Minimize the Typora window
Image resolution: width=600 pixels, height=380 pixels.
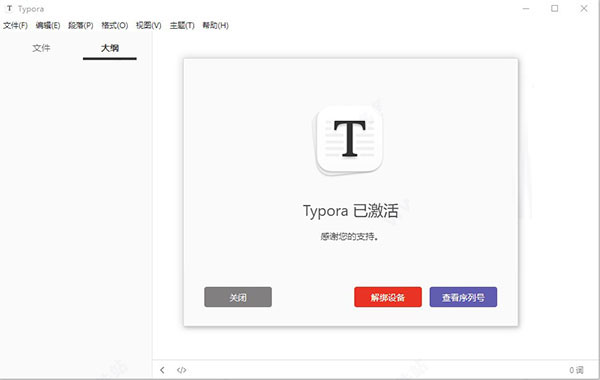[526, 8]
